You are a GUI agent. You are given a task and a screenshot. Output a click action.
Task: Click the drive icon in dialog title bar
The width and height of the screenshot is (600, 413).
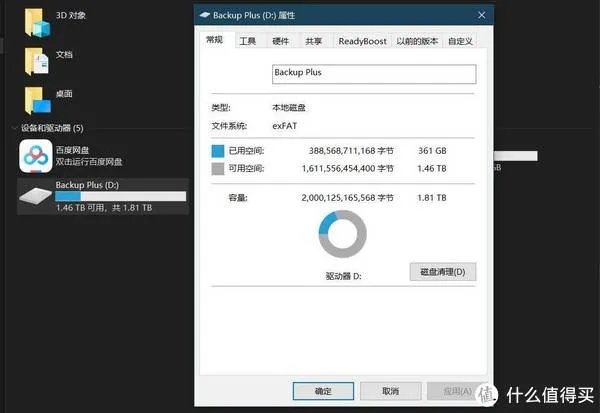205,15
